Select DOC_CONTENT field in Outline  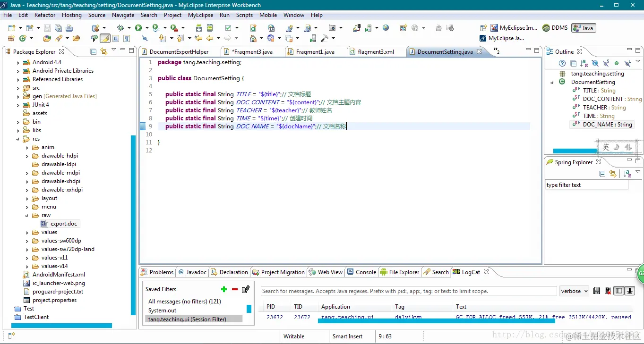[x=607, y=99]
